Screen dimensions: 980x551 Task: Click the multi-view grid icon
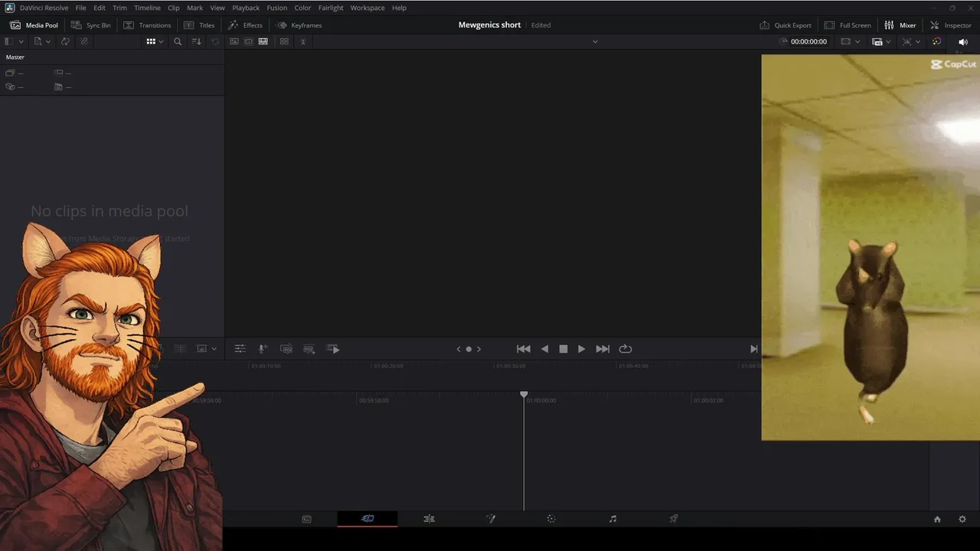284,41
